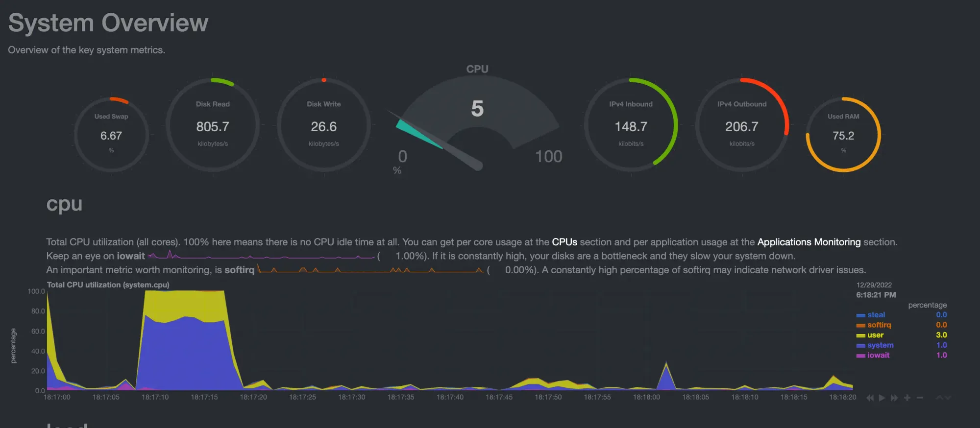Zoom in the CPU chart with plus icon
This screenshot has height=428, width=980.
pyautogui.click(x=907, y=398)
